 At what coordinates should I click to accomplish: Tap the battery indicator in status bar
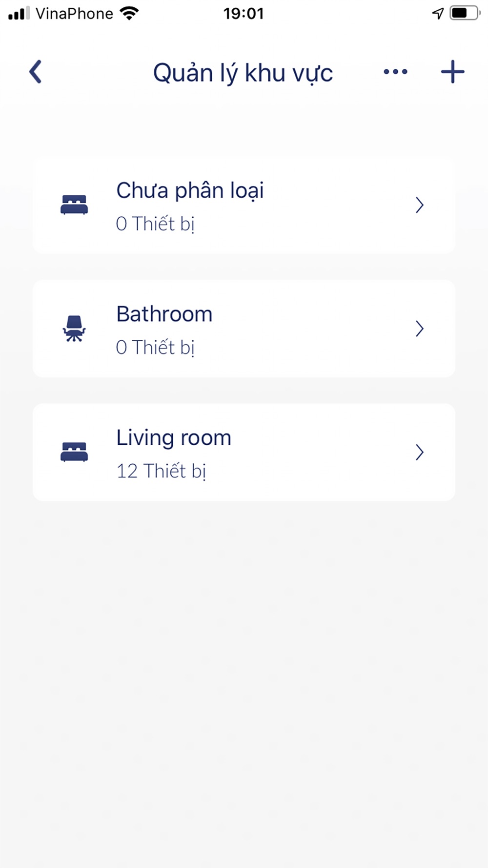tap(465, 13)
